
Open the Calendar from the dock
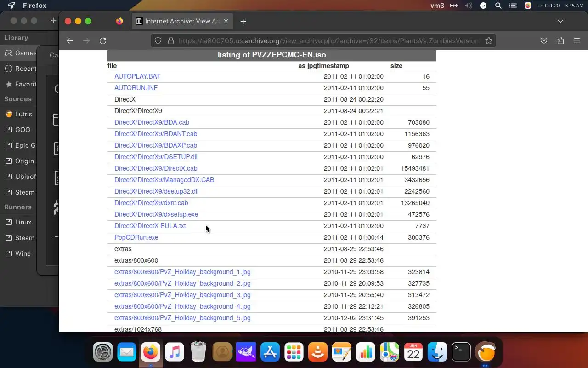(x=413, y=352)
